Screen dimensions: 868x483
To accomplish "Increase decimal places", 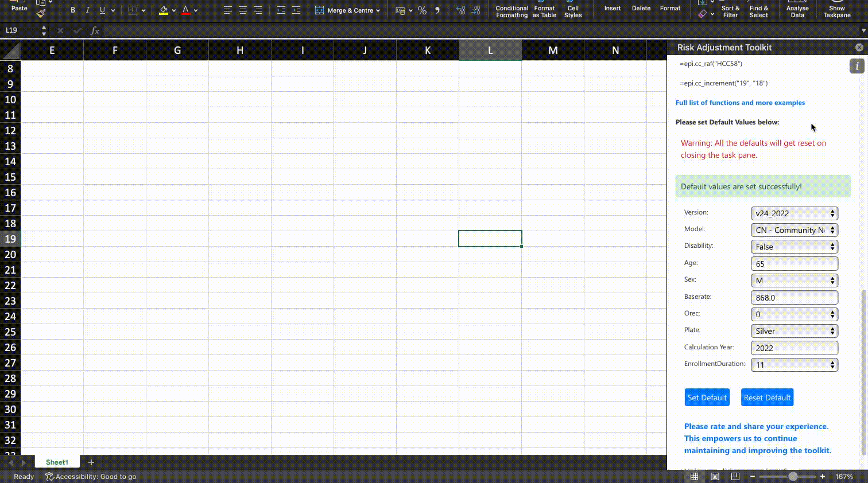I will pyautogui.click(x=460, y=10).
